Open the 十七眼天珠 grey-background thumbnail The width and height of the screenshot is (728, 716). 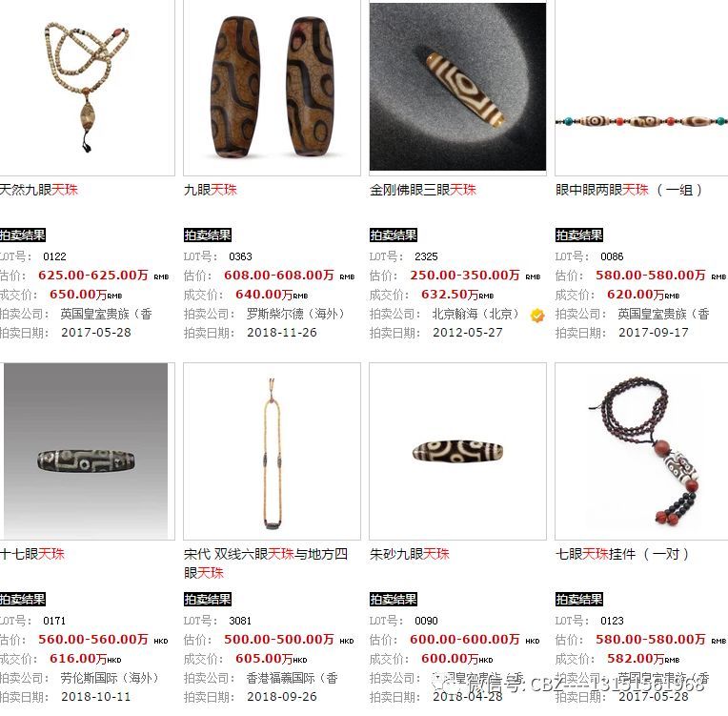coord(86,451)
